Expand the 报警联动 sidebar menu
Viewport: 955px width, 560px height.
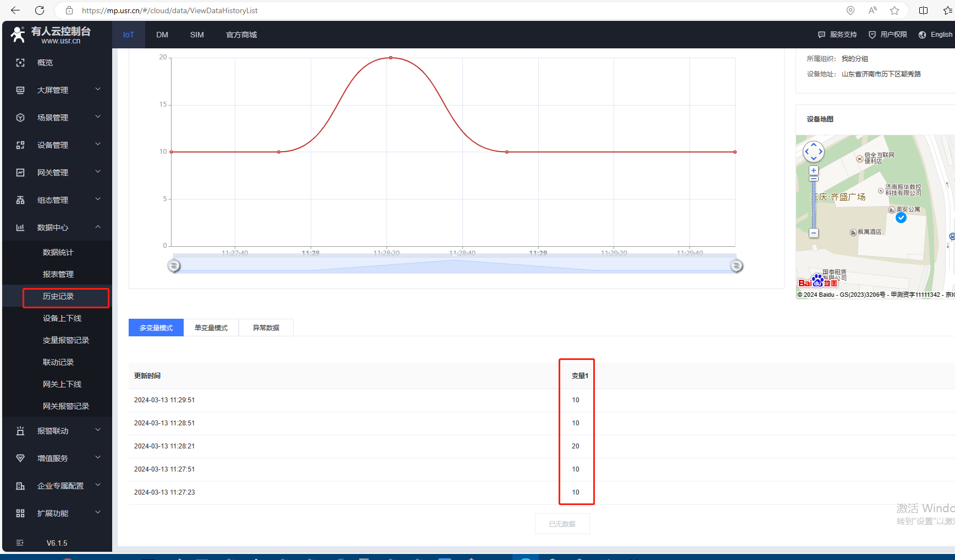53,431
